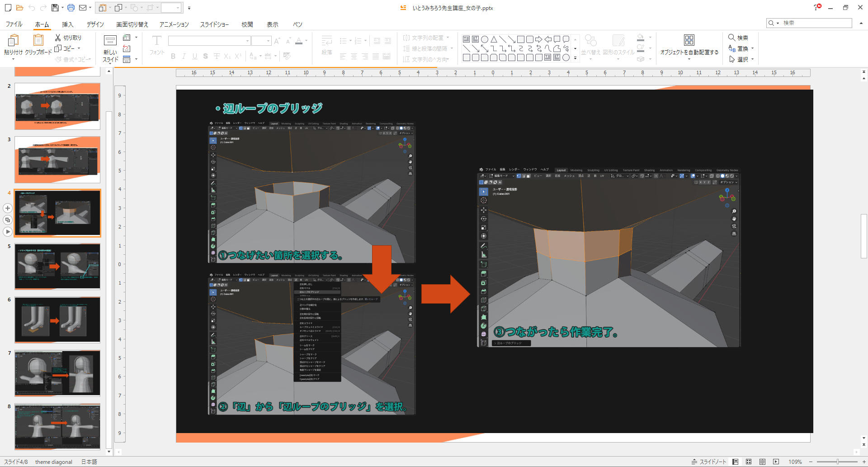The height and width of the screenshot is (467, 868).
Task: Select the text box shape
Action: (x=467, y=39)
